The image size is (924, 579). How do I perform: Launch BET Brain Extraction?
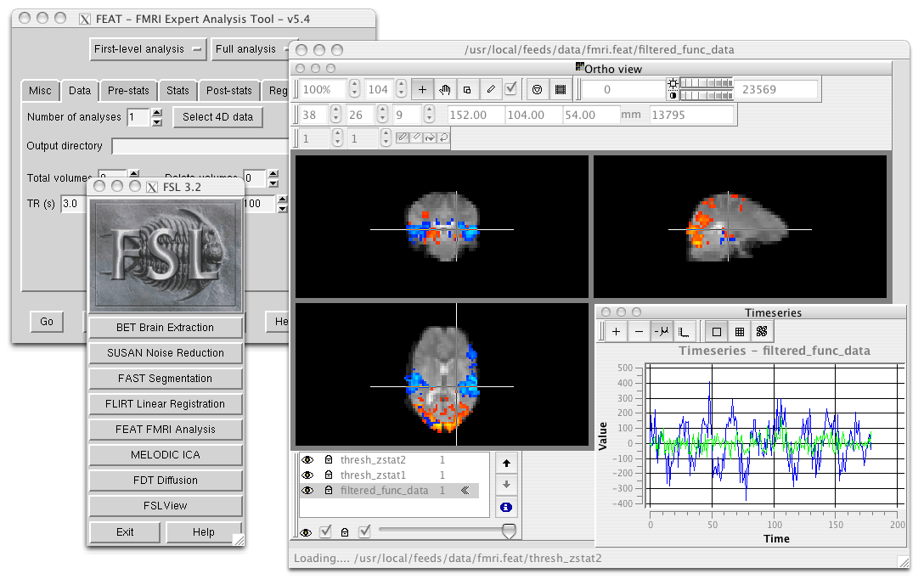pyautogui.click(x=166, y=328)
